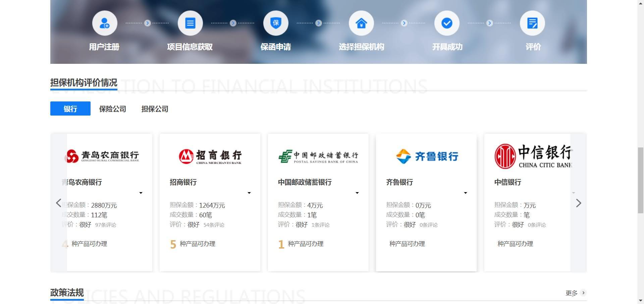Image resolution: width=644 pixels, height=304 pixels.
Task: Expand the 青岛农商银行 card dropdown arrow
Action: click(141, 193)
